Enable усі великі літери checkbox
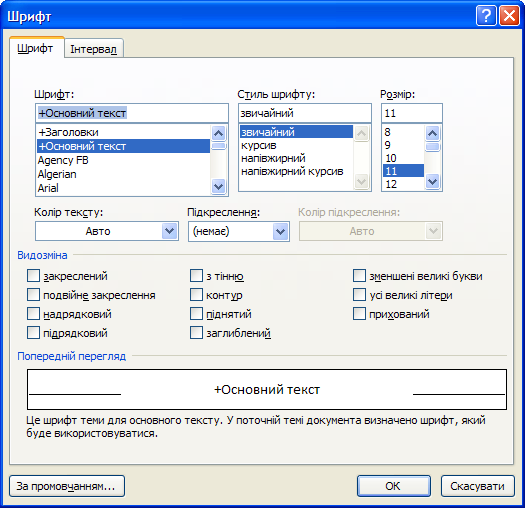525x508 pixels. pyautogui.click(x=359, y=295)
